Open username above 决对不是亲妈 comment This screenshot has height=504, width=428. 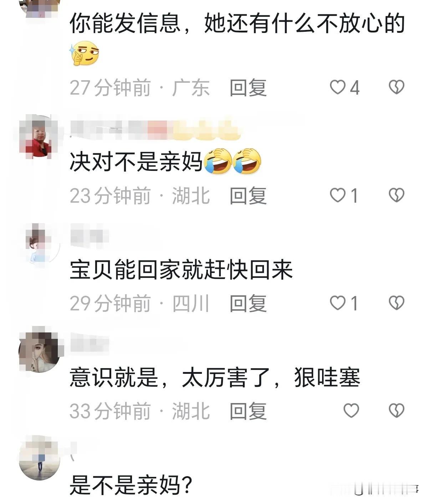155,129
